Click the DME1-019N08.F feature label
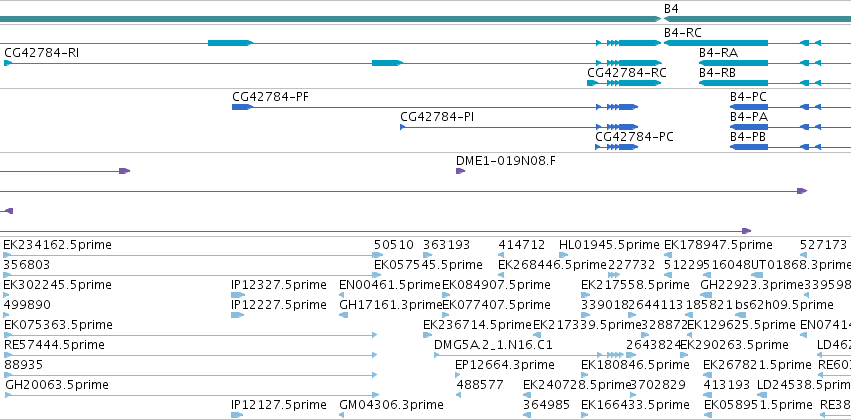This screenshot has height=420, width=851. (x=506, y=161)
